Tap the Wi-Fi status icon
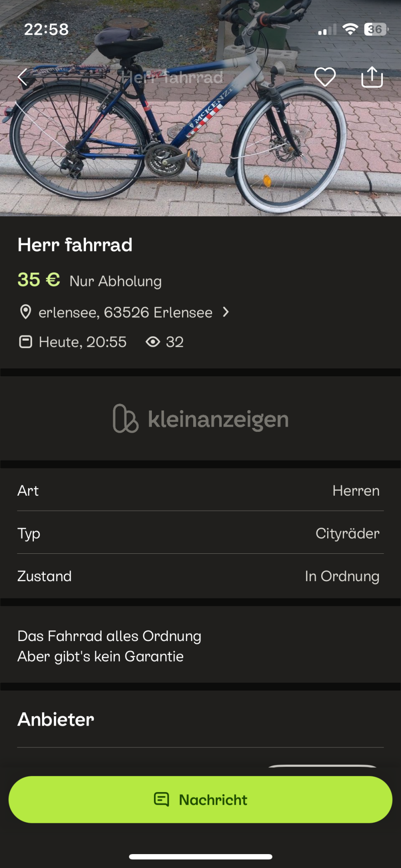This screenshot has width=401, height=868. (x=350, y=29)
